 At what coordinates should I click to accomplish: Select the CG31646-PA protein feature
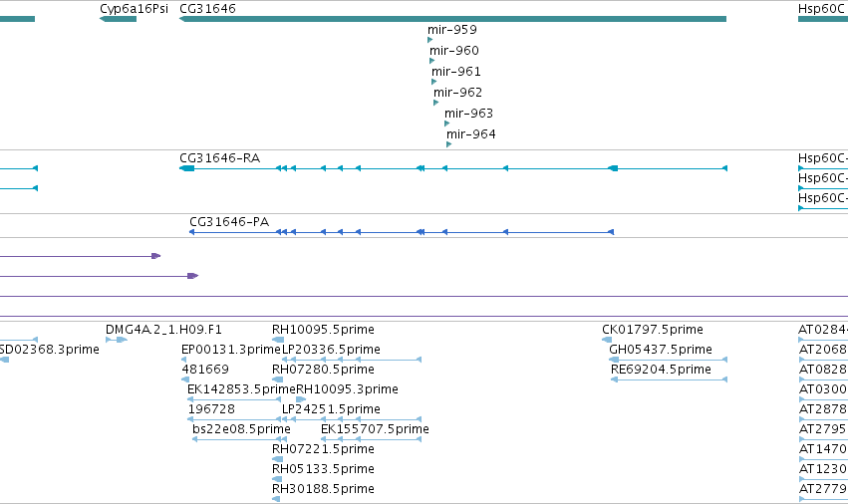(x=402, y=232)
